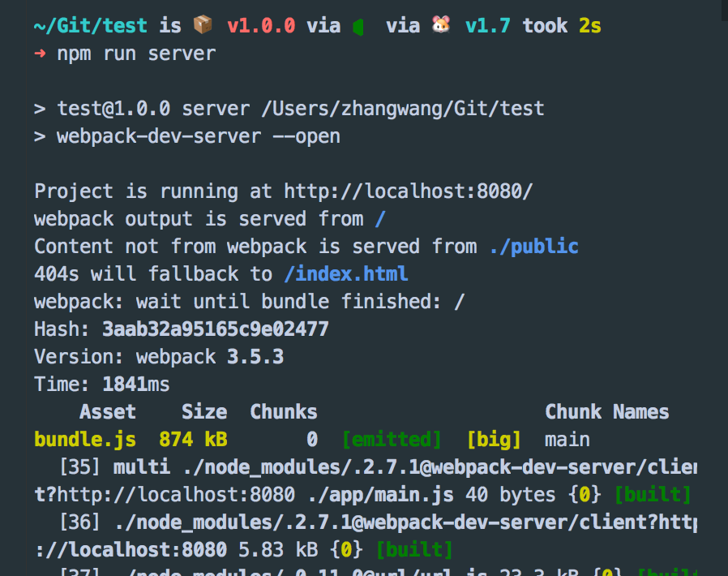728x576 pixels.
Task: Click the webpack version 3.5.3
Action: point(255,357)
